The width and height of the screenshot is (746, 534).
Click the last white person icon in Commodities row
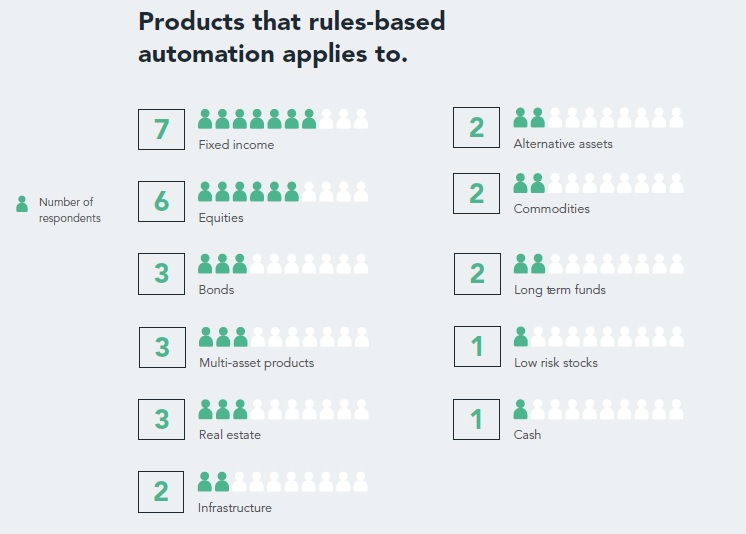[676, 183]
